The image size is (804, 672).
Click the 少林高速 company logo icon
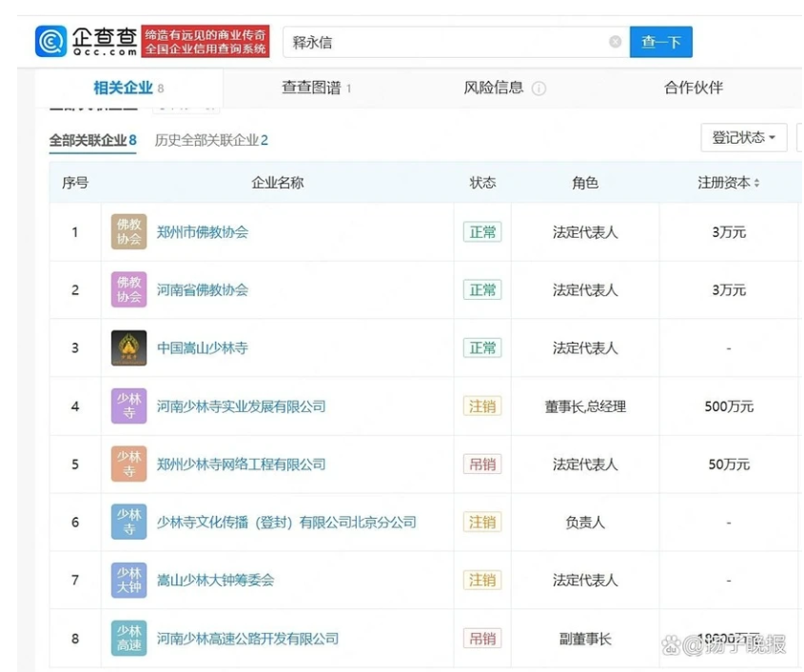pyautogui.click(x=128, y=639)
